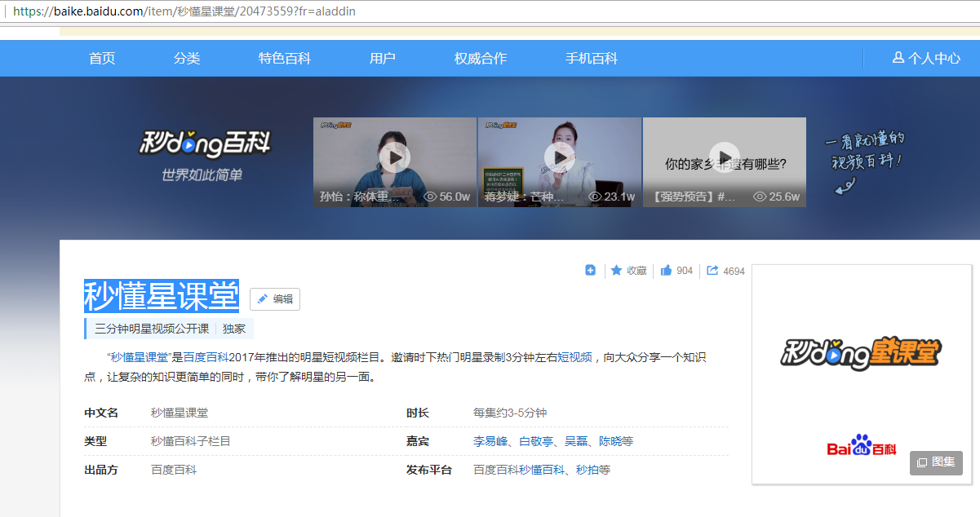Open the 分类 nav menu
Viewport: 980px width, 517px height.
click(187, 59)
